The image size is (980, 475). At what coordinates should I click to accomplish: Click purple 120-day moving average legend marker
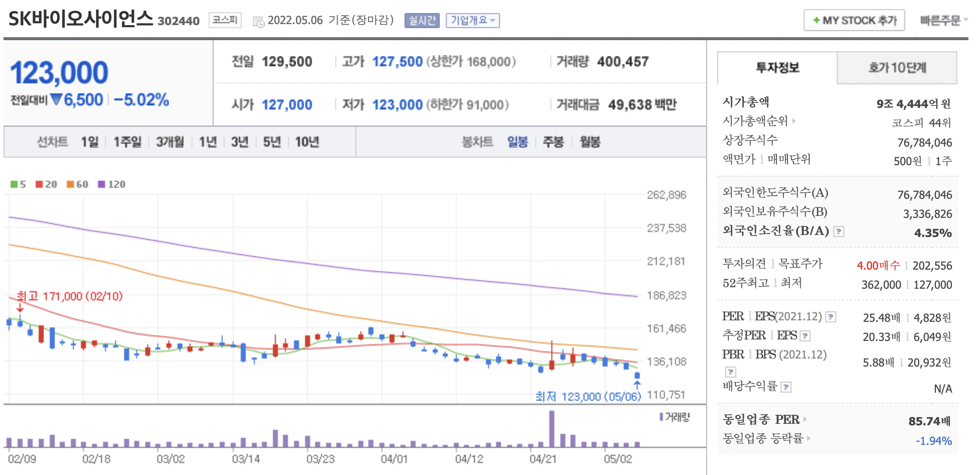coord(102,184)
